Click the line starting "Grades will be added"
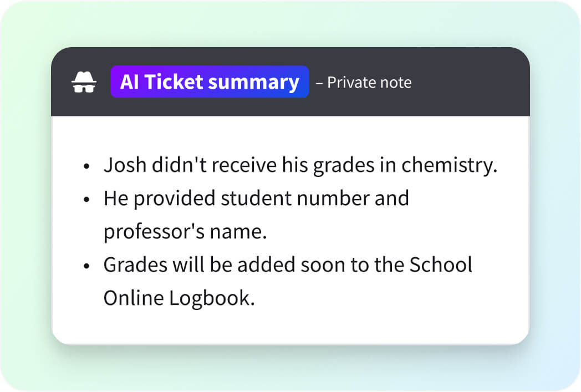Screen dimensions: 581x392 tap(287, 264)
